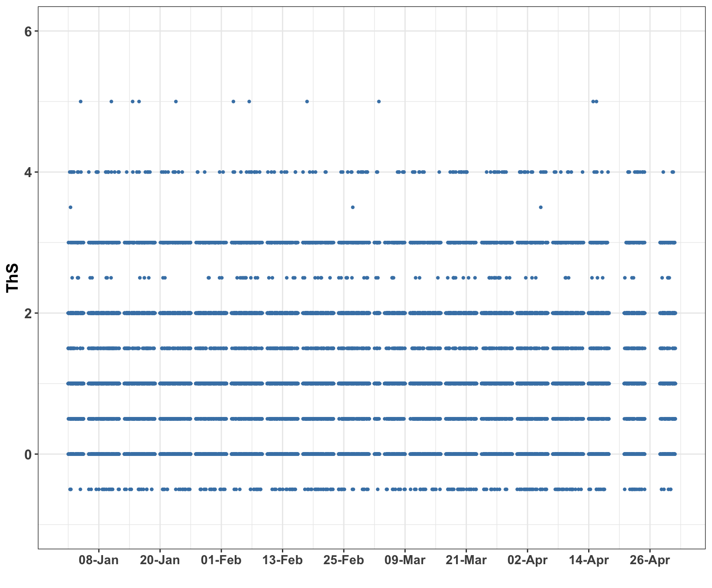Select the ThS 5 point between 13-Feb and 25-Feb
712x588 pixels.
click(307, 101)
